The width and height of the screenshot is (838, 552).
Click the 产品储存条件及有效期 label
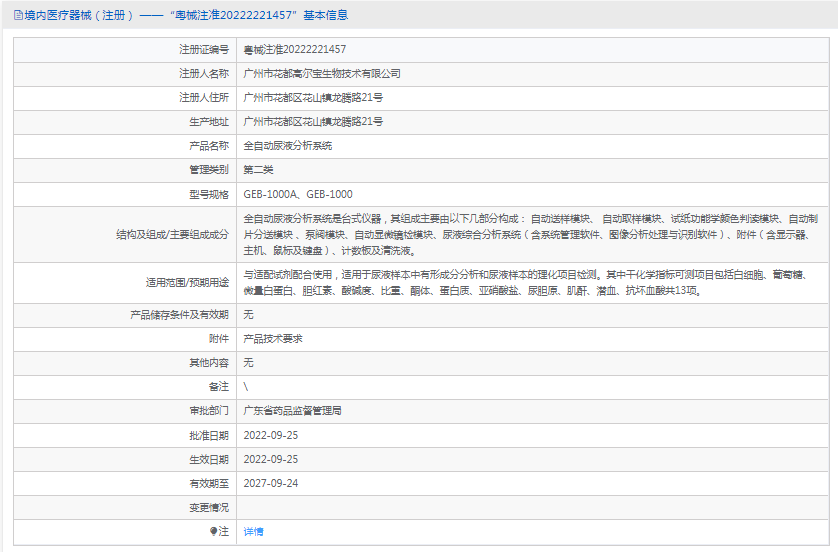[x=179, y=314]
